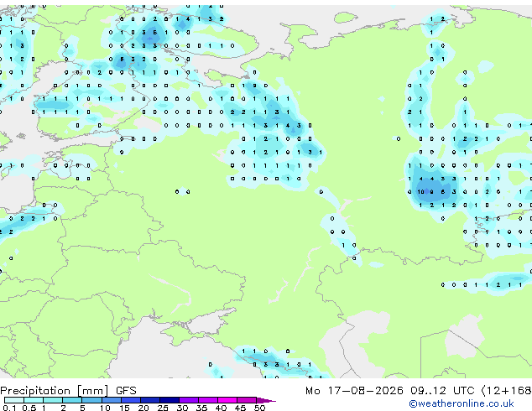Click the 40–45 mm magenta legend box
This screenshot has width=532, height=411.
point(227,400)
